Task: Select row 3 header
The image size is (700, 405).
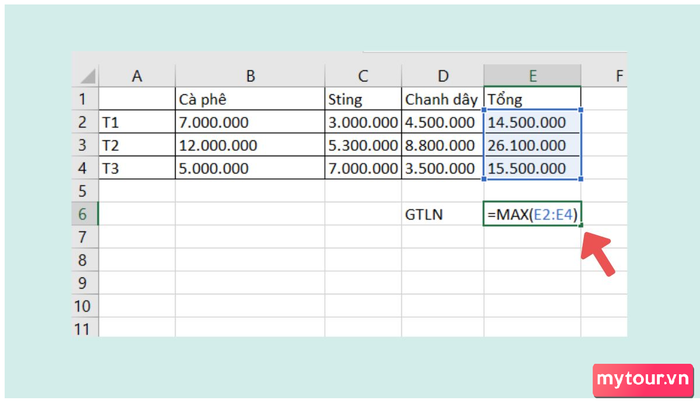Action: pyautogui.click(x=85, y=145)
